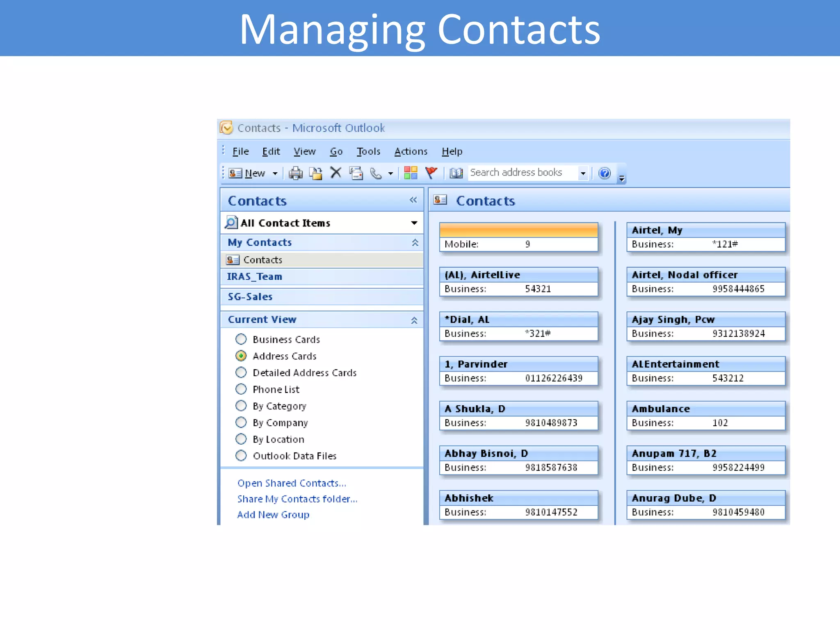Open the Go menu
Screen dimensions: 840x630
pyautogui.click(x=336, y=151)
